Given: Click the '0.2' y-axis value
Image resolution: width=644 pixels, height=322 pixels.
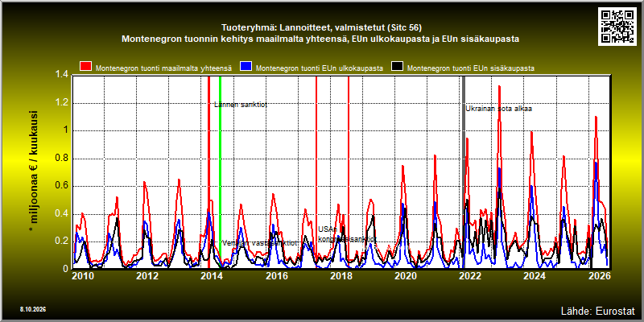Looking at the screenshot, I should pos(61,241).
